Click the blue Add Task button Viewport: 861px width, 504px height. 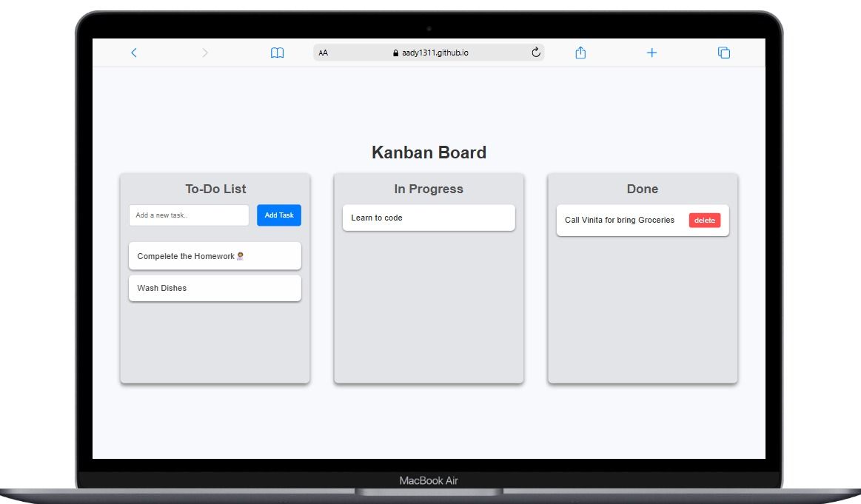279,215
